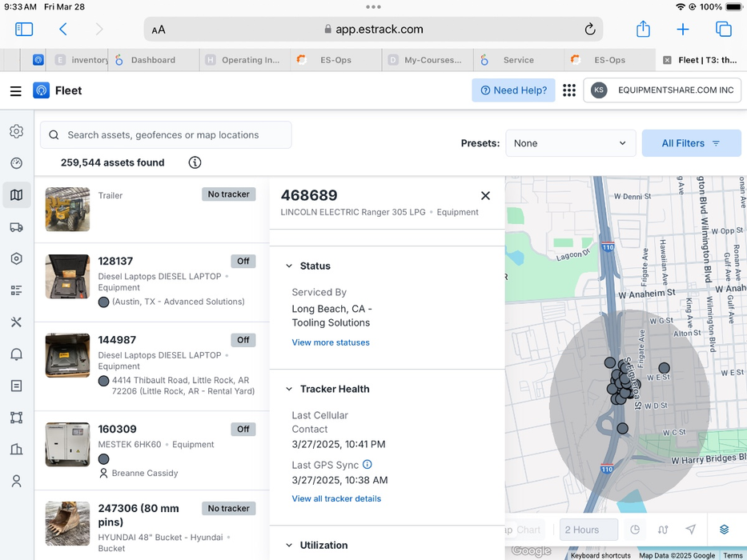Click the All Filters button
The height and width of the screenshot is (560, 747).
tap(691, 143)
